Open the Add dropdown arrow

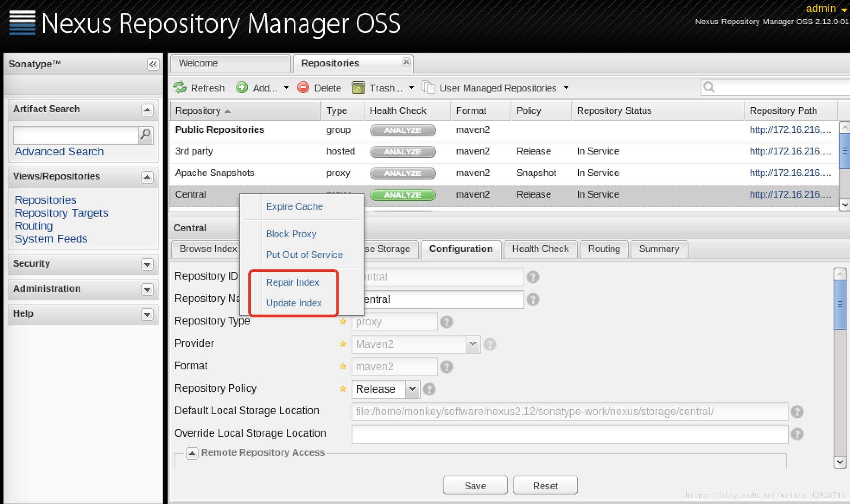tap(286, 88)
